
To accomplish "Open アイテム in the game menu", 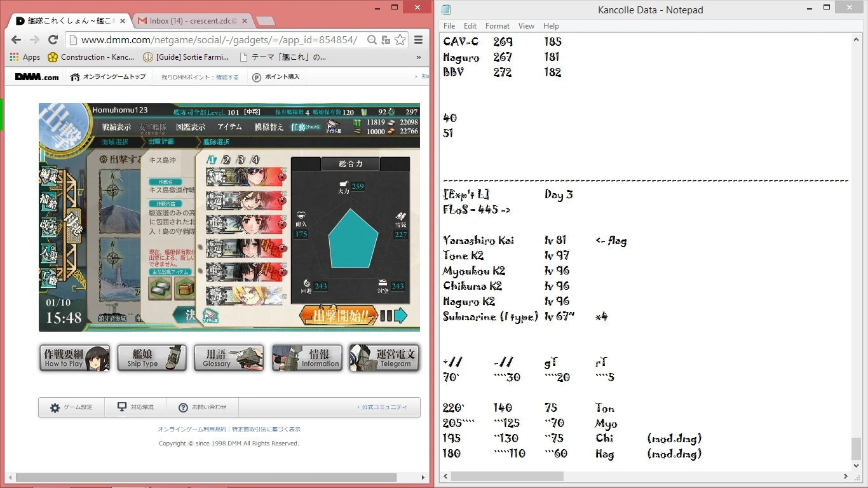I will click(x=229, y=127).
